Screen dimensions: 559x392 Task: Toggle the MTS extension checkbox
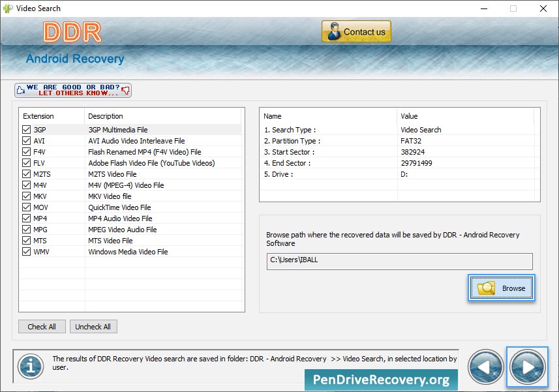point(26,240)
